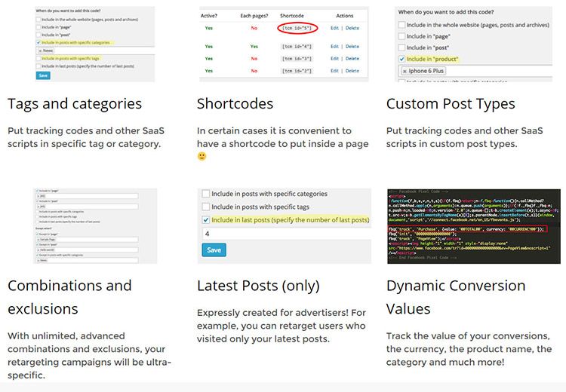Click the 'Each pages?' column header

click(254, 16)
